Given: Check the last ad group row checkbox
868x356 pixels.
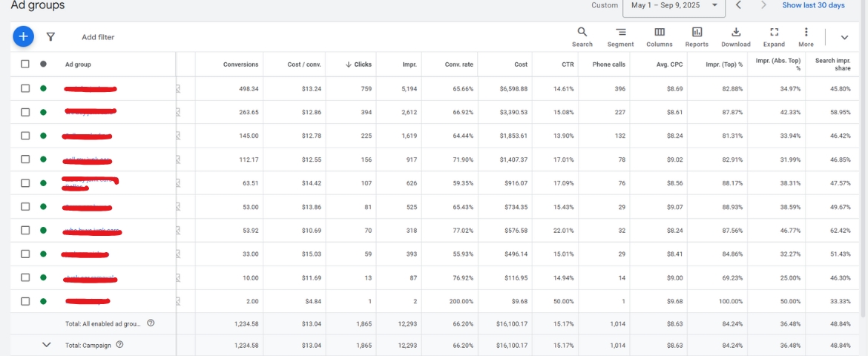Looking at the screenshot, I should 25,301.
